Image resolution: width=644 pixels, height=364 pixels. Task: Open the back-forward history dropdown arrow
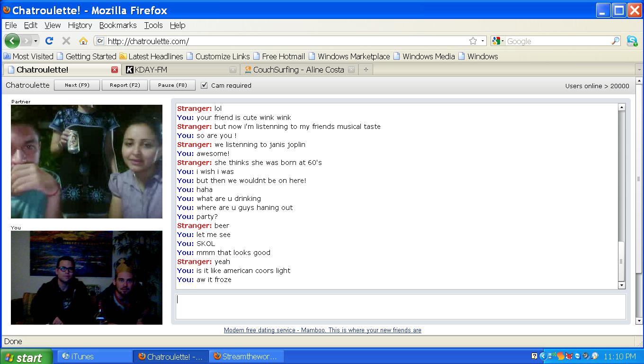(36, 41)
